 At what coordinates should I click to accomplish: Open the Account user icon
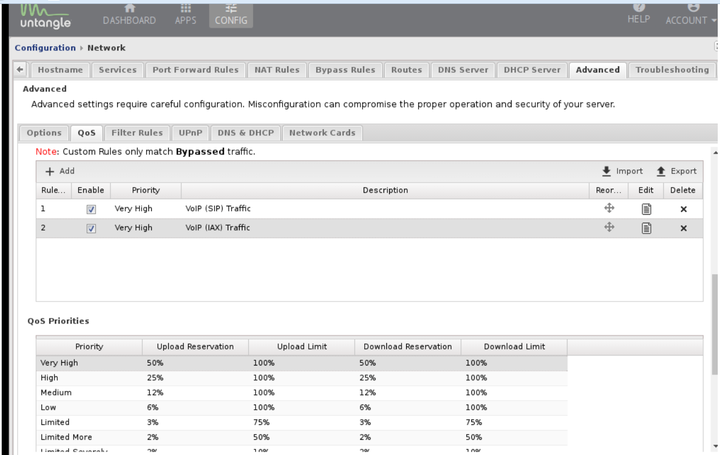(x=694, y=8)
